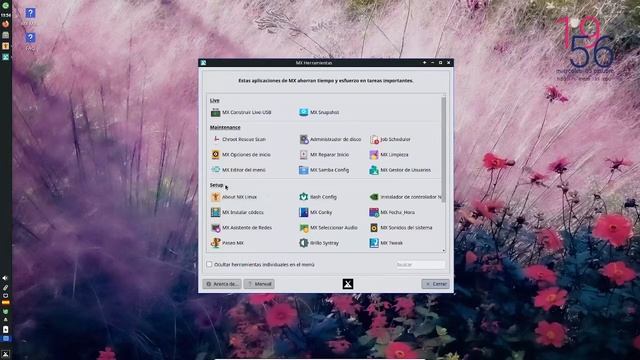The width and height of the screenshot is (640, 360).
Task: Click the clock in the side panel
Action: tap(6, 15)
